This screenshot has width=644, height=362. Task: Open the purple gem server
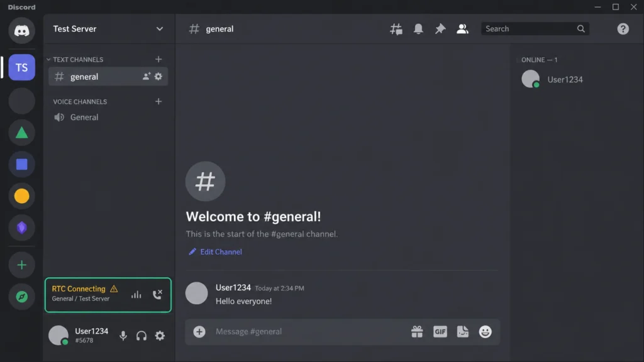click(x=22, y=228)
